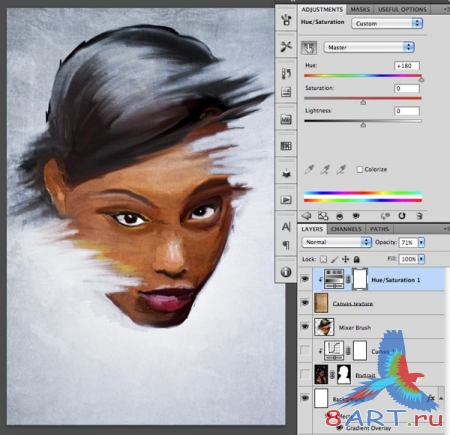Show the Curves 1 layer
The height and width of the screenshot is (435, 450).
tap(305, 350)
